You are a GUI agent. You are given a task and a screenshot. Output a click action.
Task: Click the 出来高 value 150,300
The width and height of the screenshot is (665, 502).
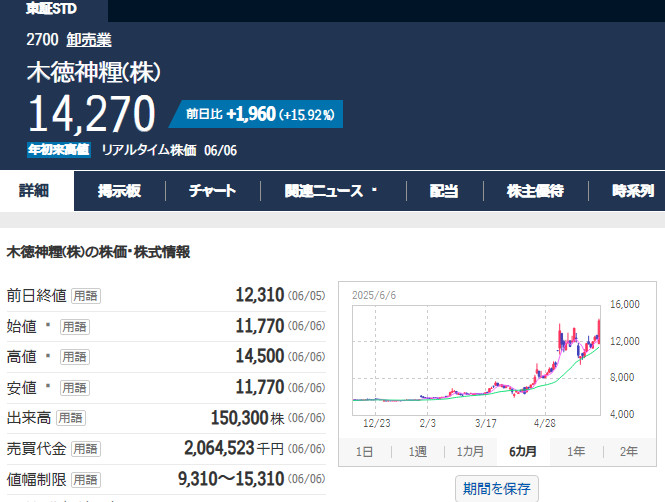tap(240, 418)
